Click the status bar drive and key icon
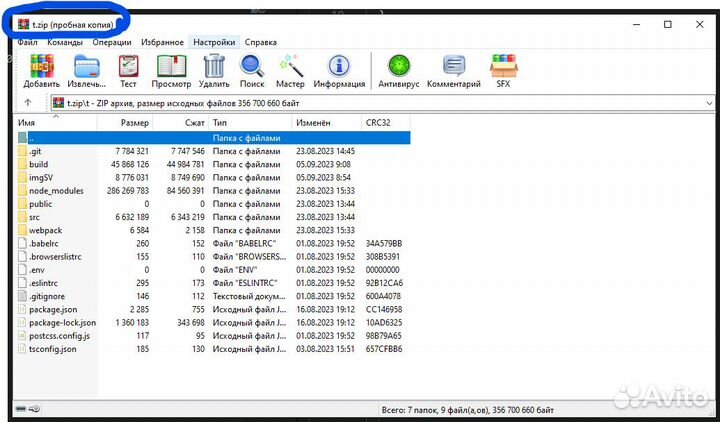The width and height of the screenshot is (720, 422). 28,409
